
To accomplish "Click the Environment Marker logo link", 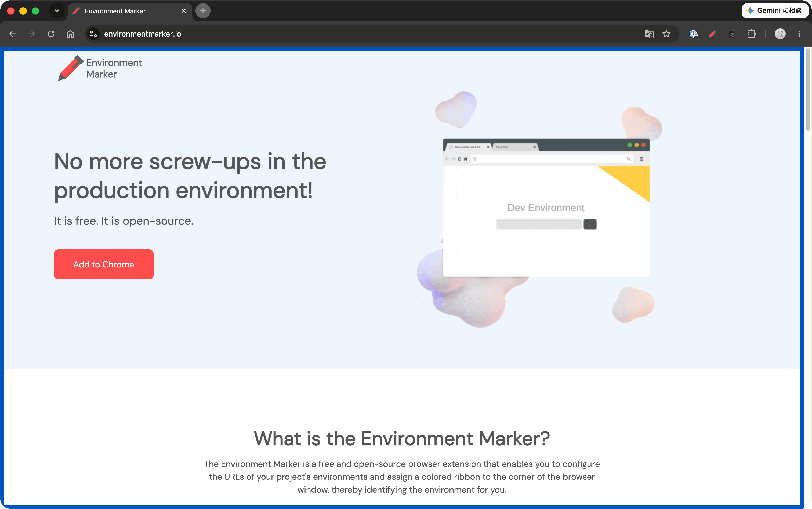I will pyautogui.click(x=100, y=68).
